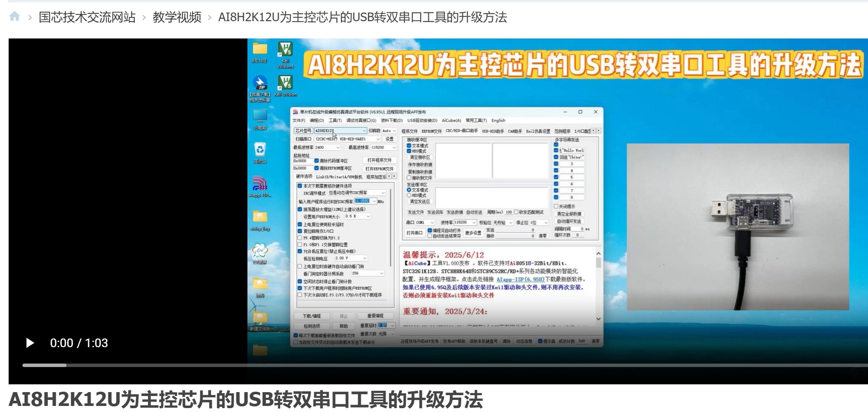Click the 打开程序文件 button

(x=379, y=160)
